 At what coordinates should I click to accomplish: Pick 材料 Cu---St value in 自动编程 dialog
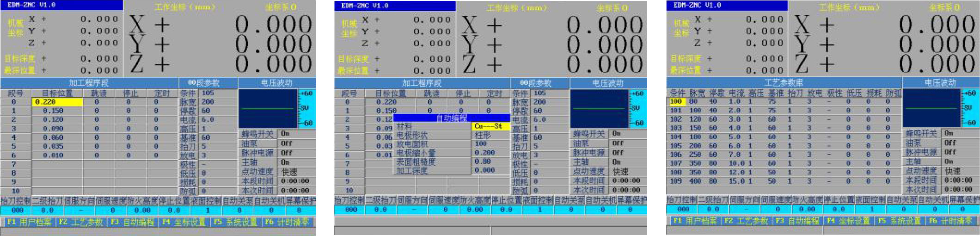(x=490, y=126)
